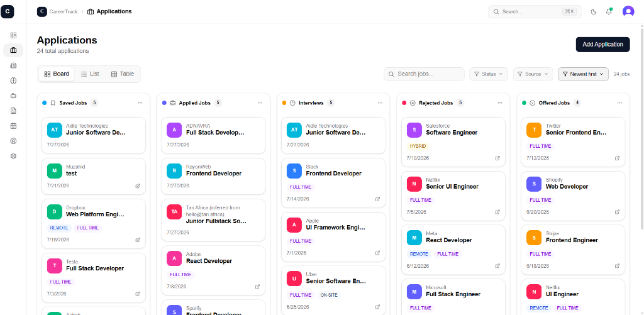The height and width of the screenshot is (315, 644).
Task: Open the global Search box in header
Action: (x=535, y=11)
